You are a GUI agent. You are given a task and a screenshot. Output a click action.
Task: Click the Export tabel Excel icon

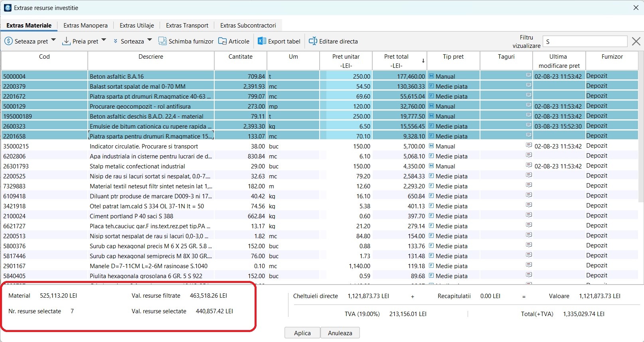(262, 41)
